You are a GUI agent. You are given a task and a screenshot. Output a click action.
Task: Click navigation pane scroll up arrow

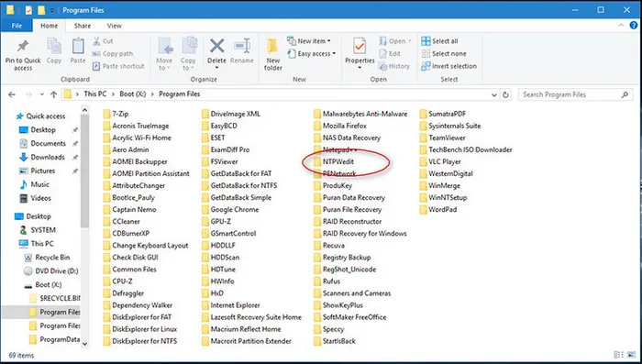(x=84, y=110)
